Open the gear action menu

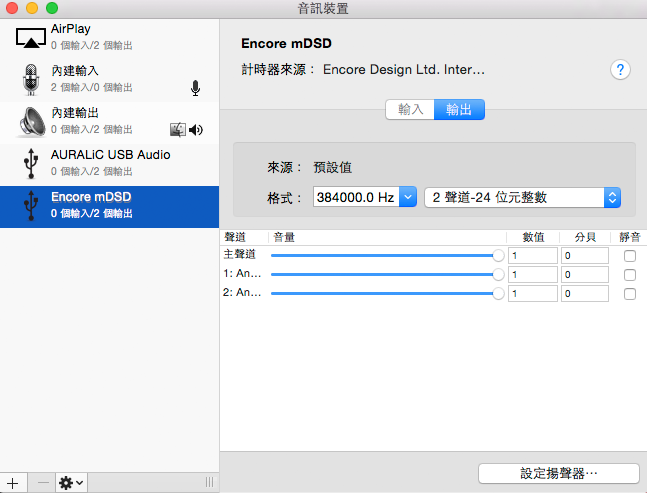[71, 483]
